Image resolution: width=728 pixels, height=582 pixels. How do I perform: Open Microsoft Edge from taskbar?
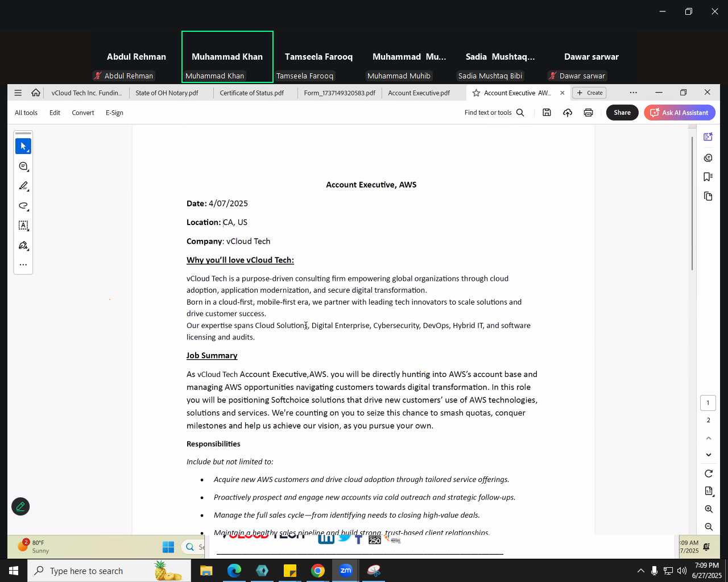[x=234, y=571]
